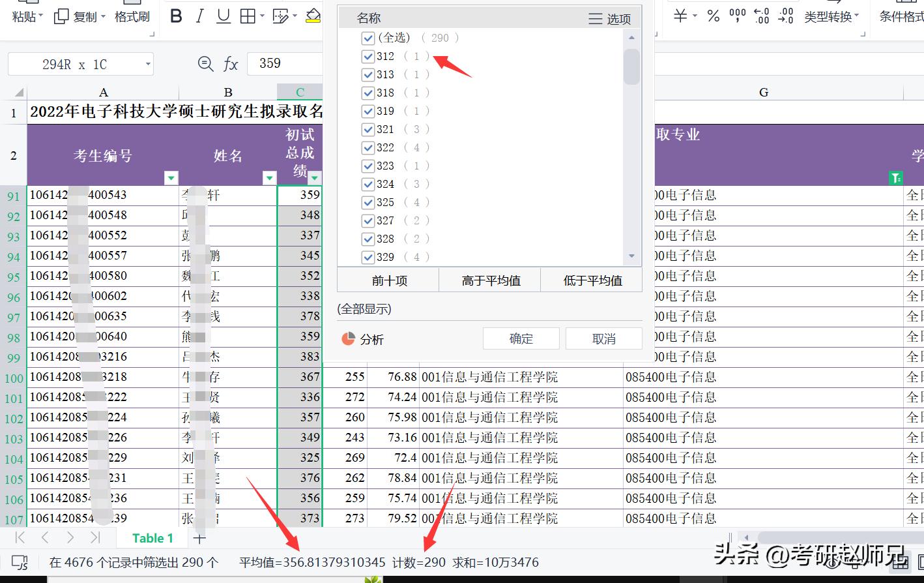Toggle the 329 checkbox off
Screen dimensions: 924x583
(368, 257)
